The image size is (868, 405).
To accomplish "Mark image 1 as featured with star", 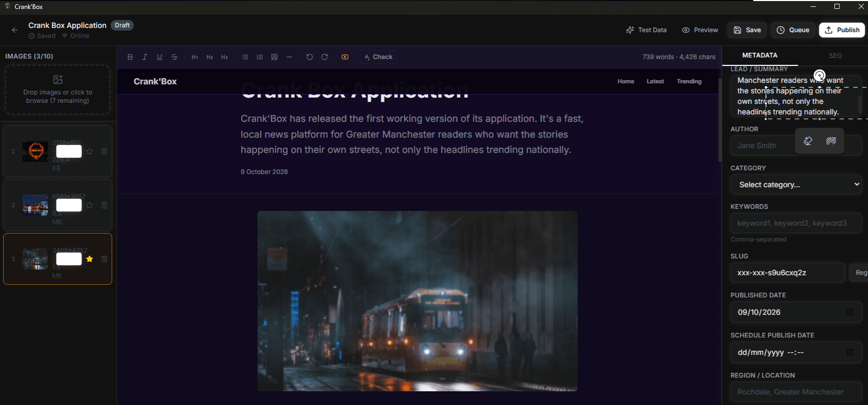I will 90,151.
